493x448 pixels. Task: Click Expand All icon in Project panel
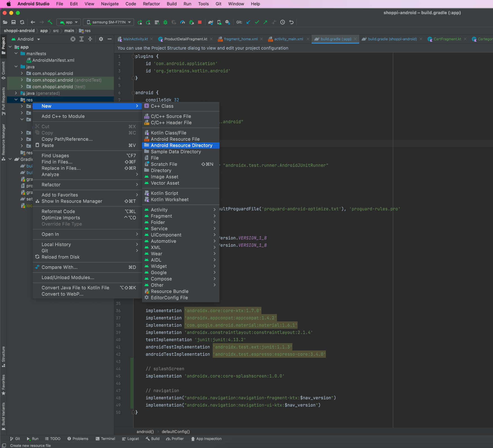pyautogui.click(x=81, y=39)
